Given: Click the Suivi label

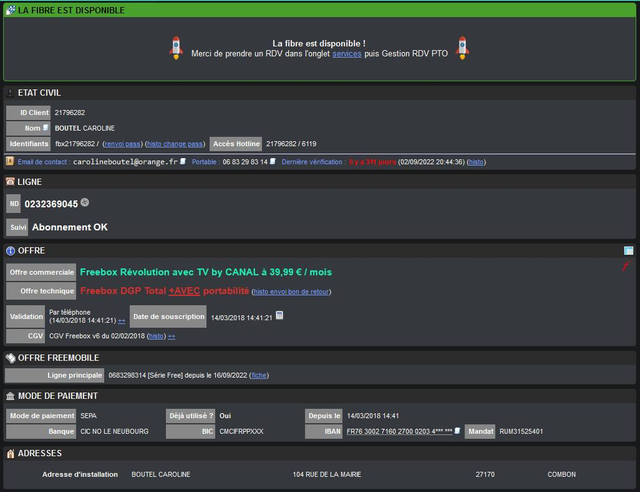Looking at the screenshot, I should click(17, 227).
